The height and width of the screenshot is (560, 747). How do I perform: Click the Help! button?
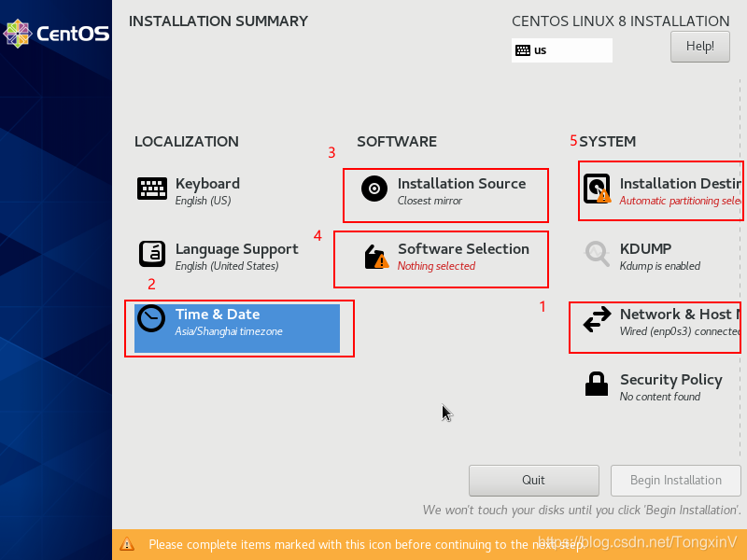(699, 46)
